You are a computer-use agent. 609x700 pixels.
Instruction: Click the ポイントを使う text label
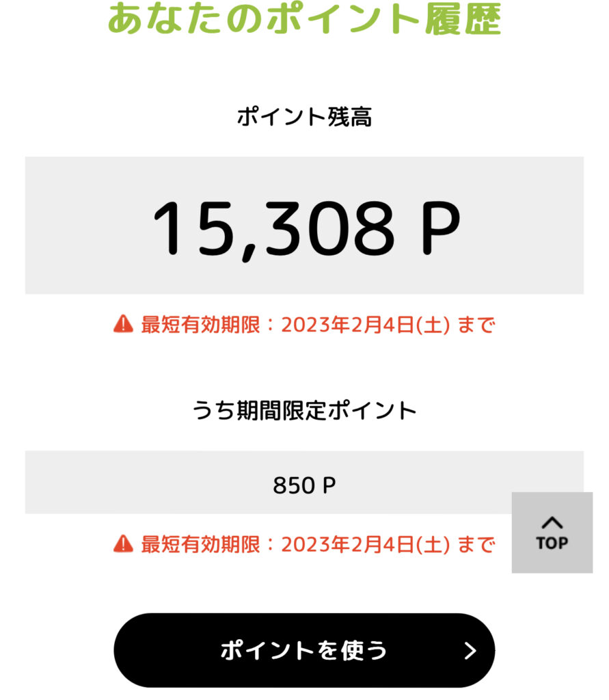pyautogui.click(x=303, y=650)
